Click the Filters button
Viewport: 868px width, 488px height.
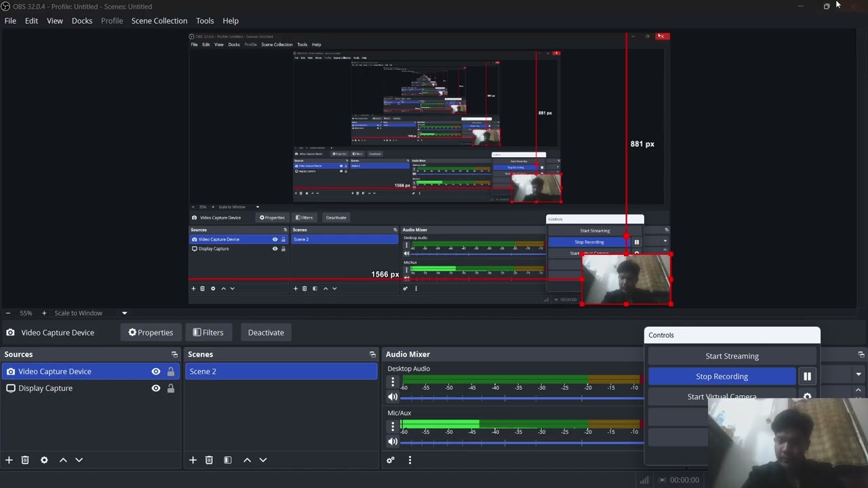208,333
